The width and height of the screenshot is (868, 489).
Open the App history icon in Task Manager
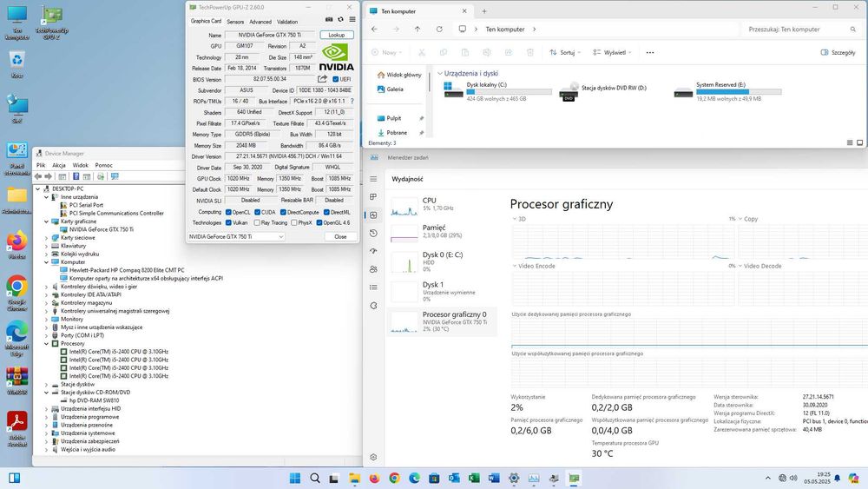[373, 233]
